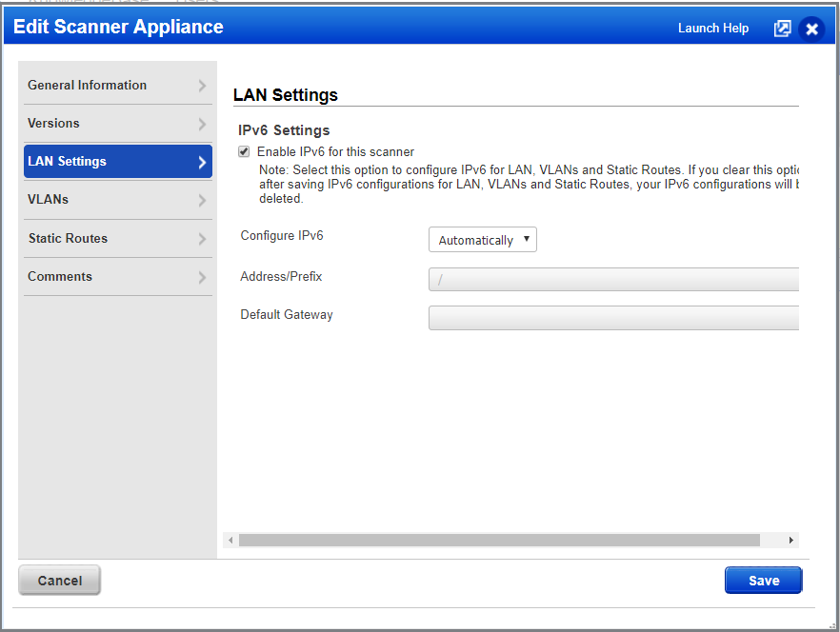This screenshot has width=840, height=632.
Task: Click the left scroll arrow
Action: coord(230,540)
